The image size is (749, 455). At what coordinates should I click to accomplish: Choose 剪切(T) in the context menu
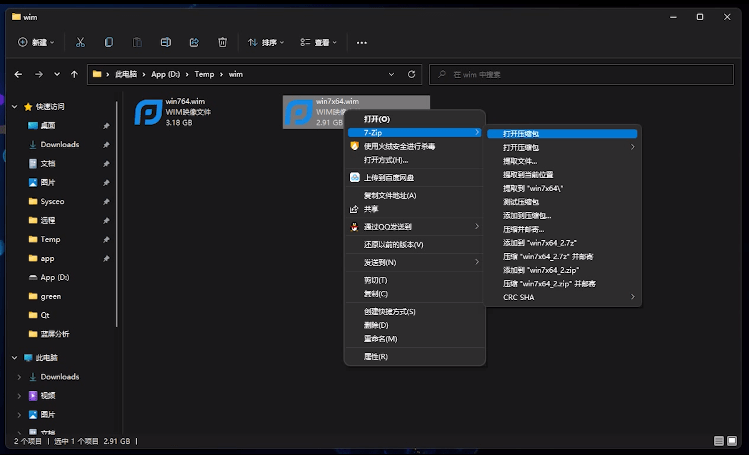tap(415, 280)
